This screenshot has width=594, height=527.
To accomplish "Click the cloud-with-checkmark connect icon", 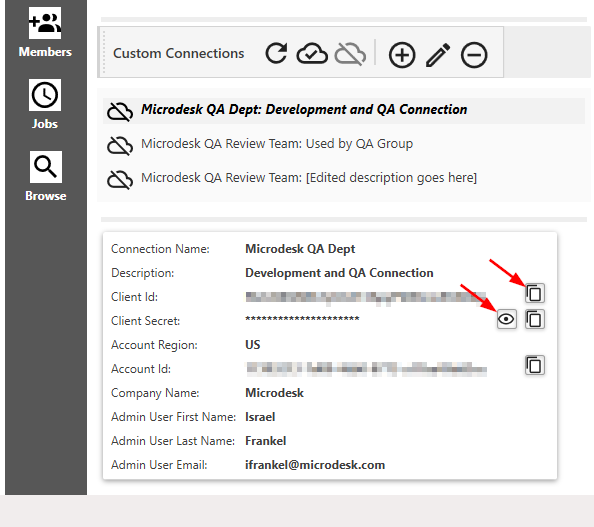I will tap(312, 54).
